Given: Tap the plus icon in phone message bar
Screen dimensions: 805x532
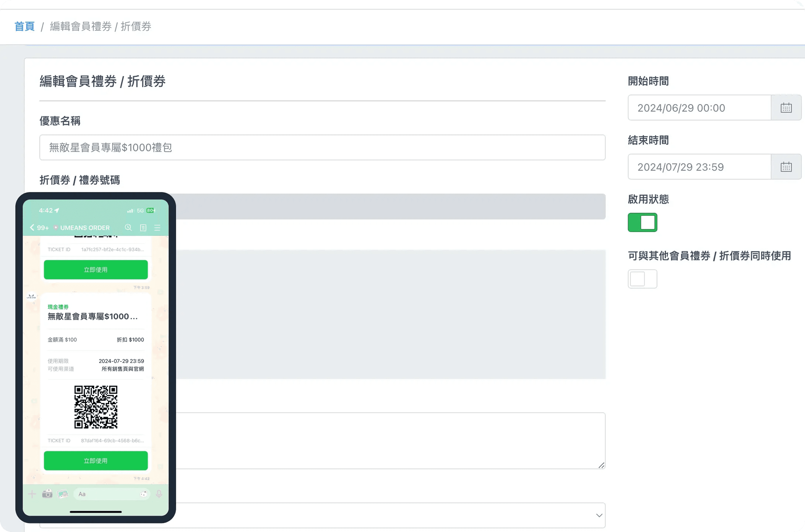Looking at the screenshot, I should pos(32,494).
